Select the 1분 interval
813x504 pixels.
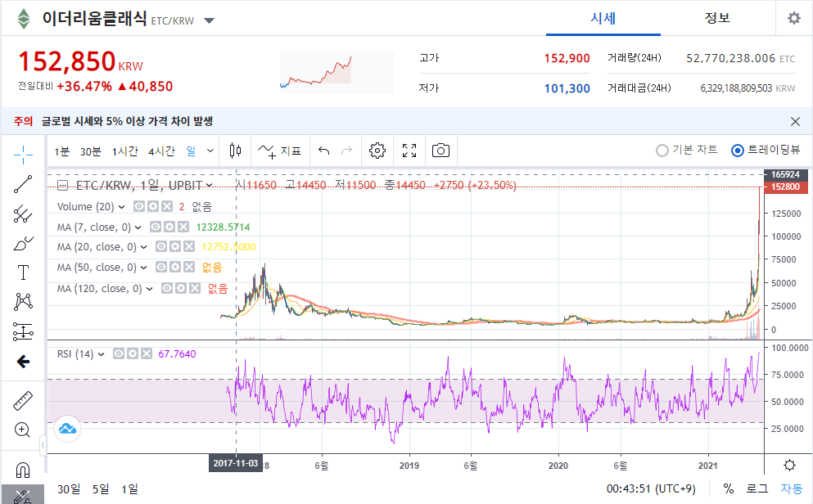[61, 151]
